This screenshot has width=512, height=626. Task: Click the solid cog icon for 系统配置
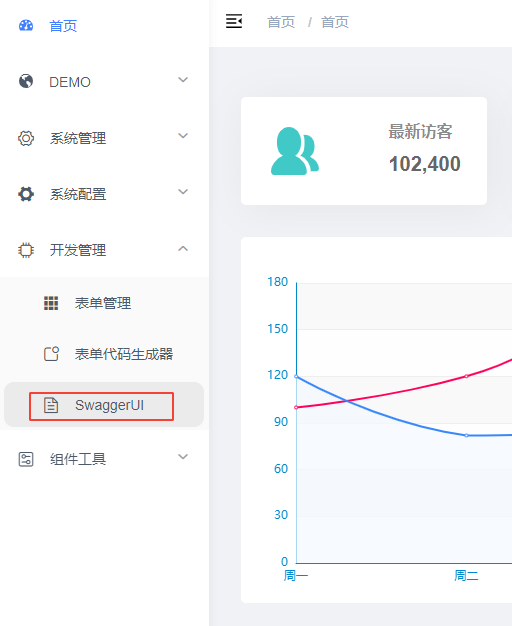click(26, 194)
